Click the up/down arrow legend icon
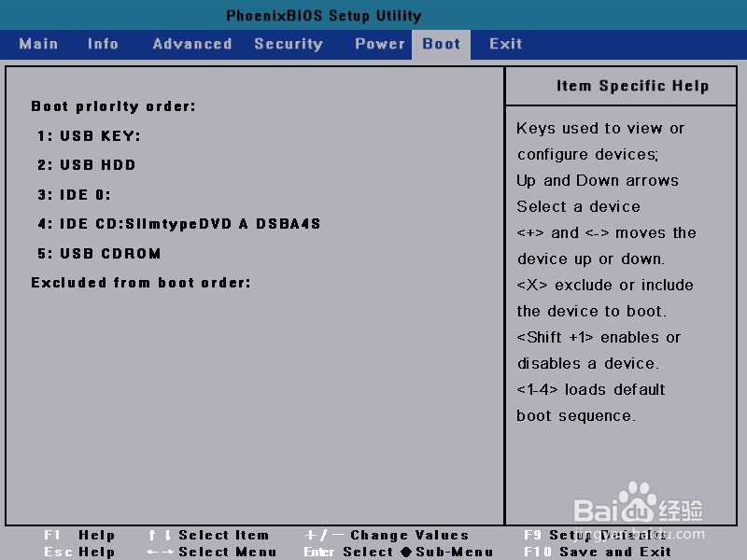 point(159,535)
